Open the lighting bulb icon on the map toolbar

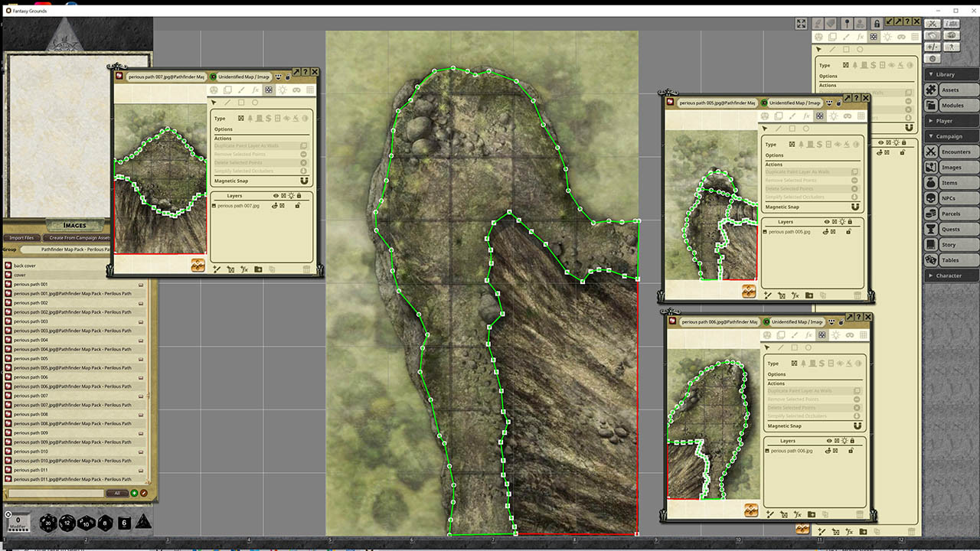283,90
